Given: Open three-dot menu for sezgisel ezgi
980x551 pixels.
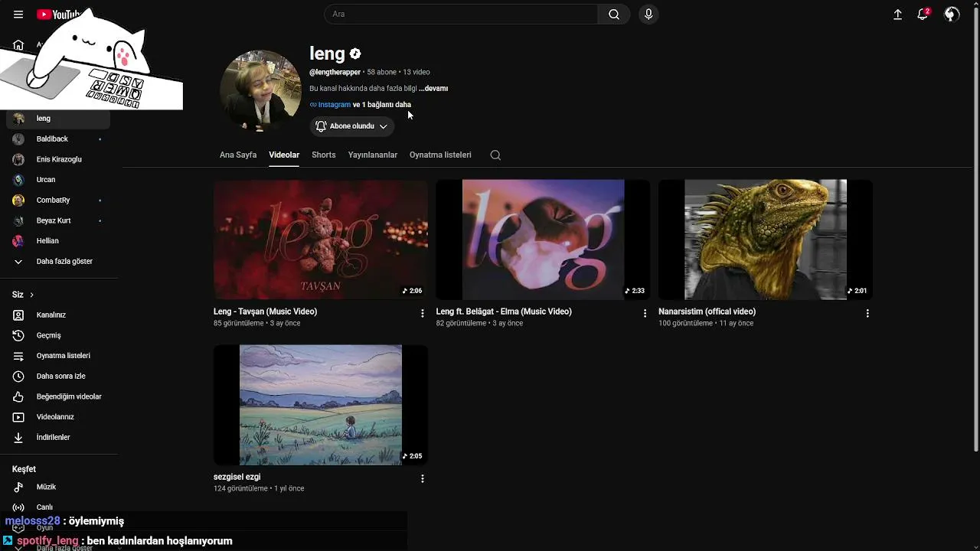Looking at the screenshot, I should [422, 478].
